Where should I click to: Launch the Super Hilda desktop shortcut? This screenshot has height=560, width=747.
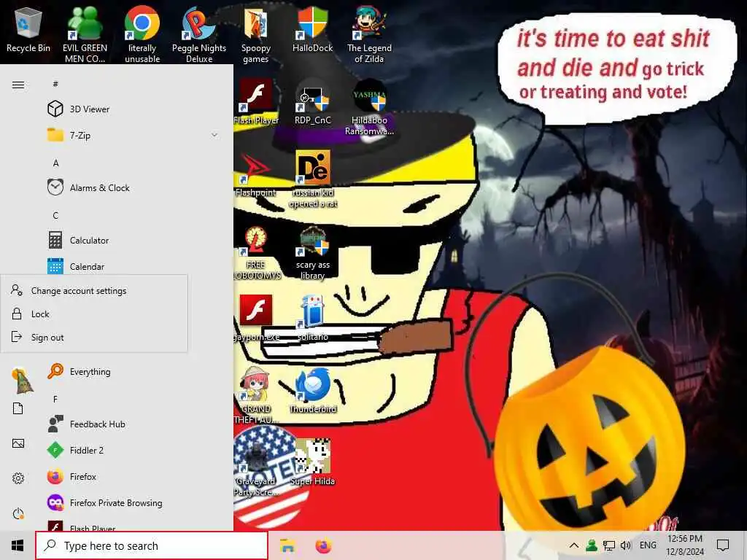pos(312,462)
